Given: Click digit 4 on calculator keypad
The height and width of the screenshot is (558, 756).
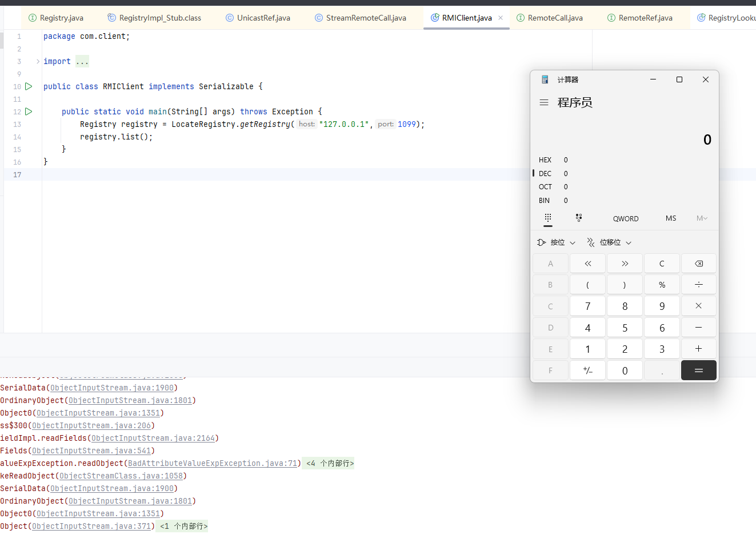Looking at the screenshot, I should 587,328.
